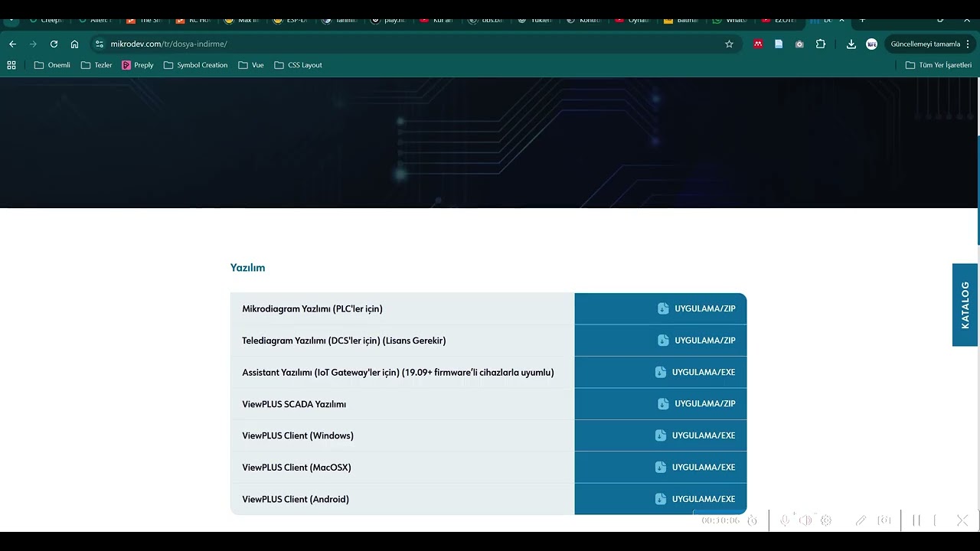Open the Symbol Creation bookmarks folder
The image size is (980, 551).
tap(195, 65)
